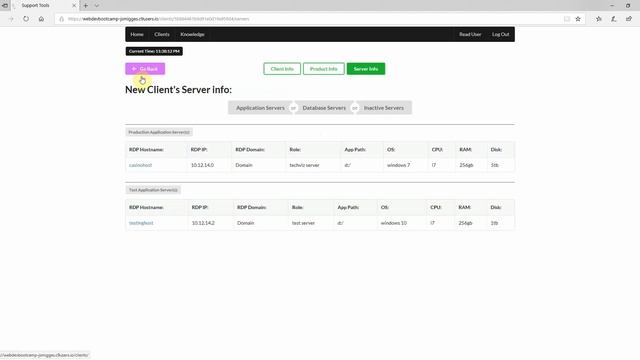Minimize the browser window

611,6
